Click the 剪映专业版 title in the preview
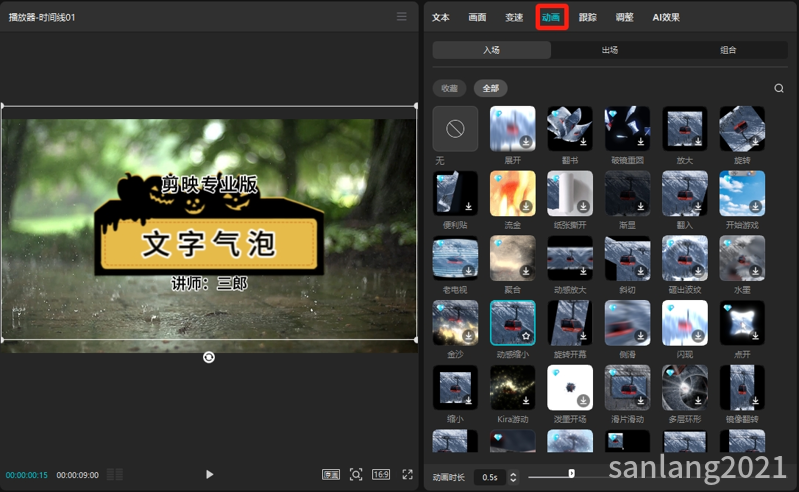The image size is (799, 492). coord(209,184)
